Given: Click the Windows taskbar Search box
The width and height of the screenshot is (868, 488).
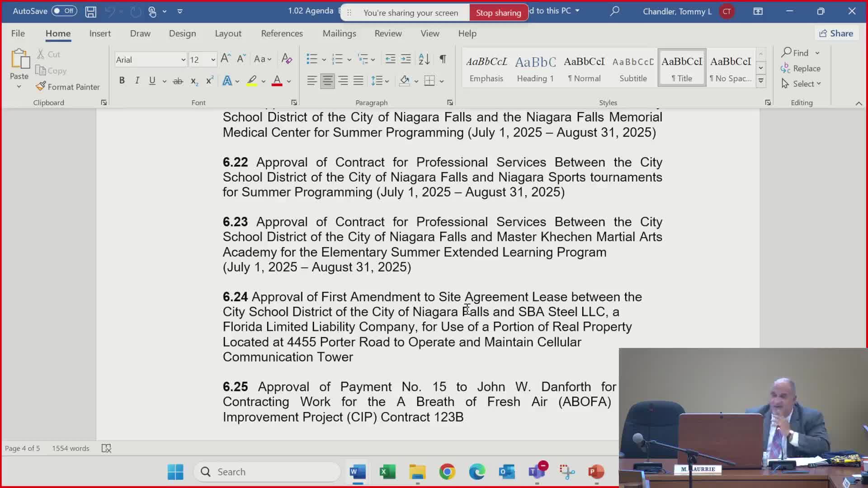Looking at the screenshot, I should [267, 472].
